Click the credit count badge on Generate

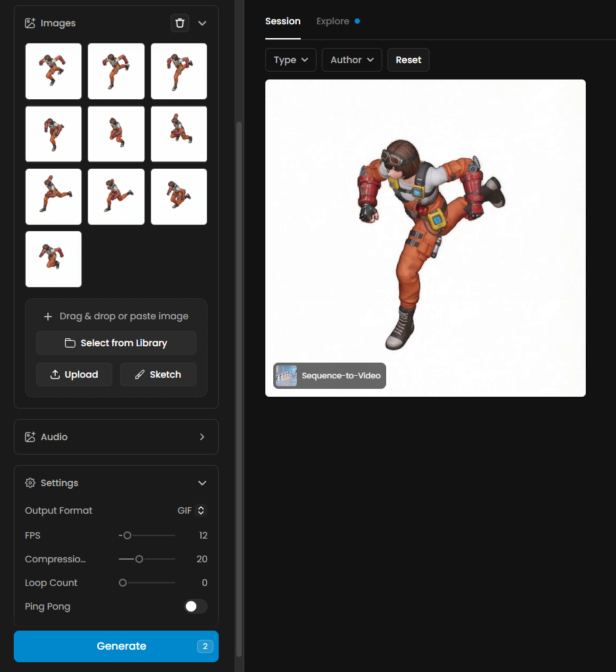coord(205,646)
